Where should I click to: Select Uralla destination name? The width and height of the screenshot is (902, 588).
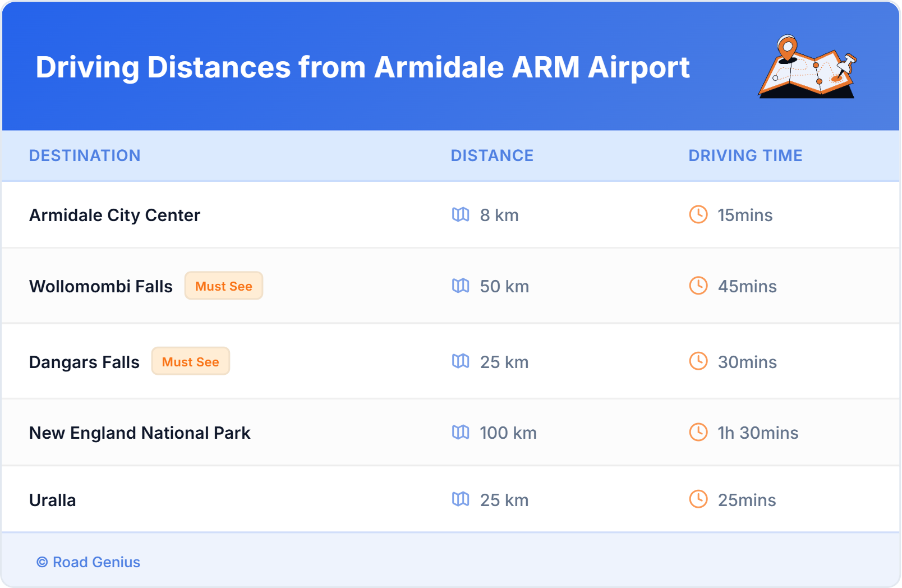pos(53,500)
